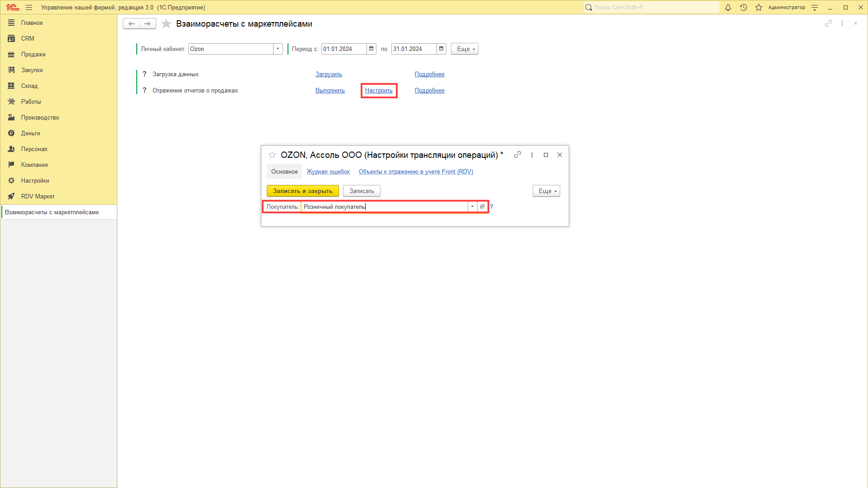Click Личный кабинет Ozon input field
The image size is (868, 488).
(x=231, y=49)
